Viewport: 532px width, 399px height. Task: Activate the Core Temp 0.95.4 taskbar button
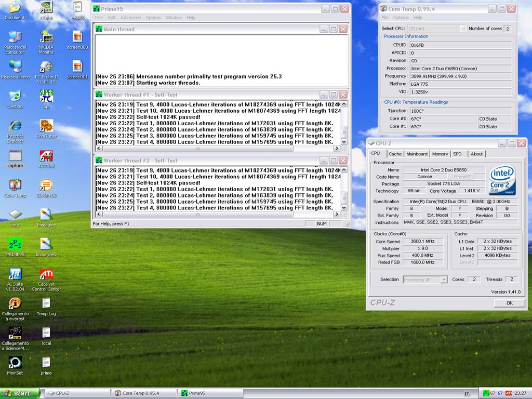tap(144, 393)
